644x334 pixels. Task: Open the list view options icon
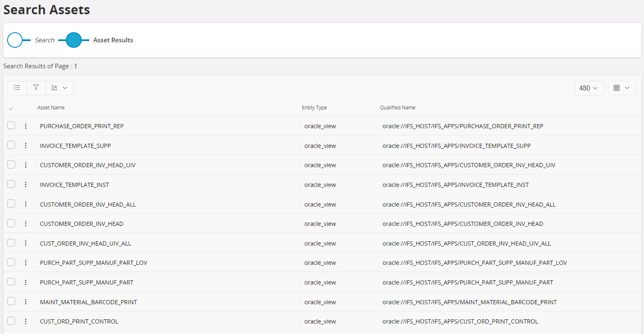(17, 88)
